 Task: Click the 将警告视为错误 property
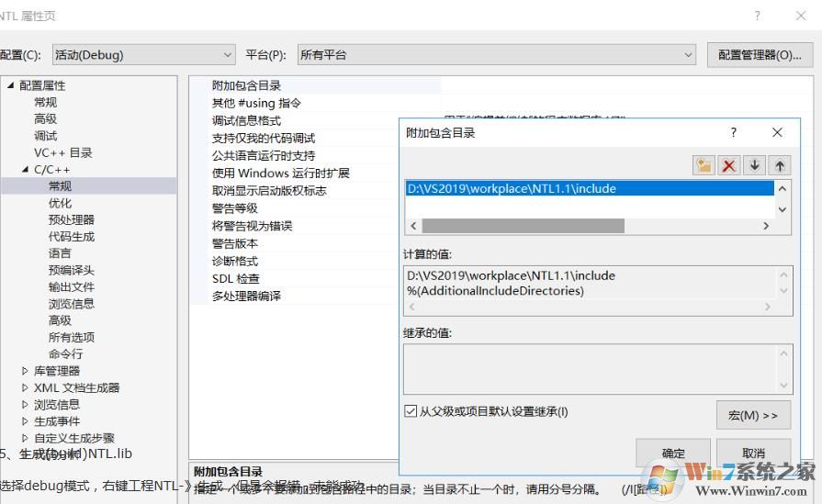(253, 226)
